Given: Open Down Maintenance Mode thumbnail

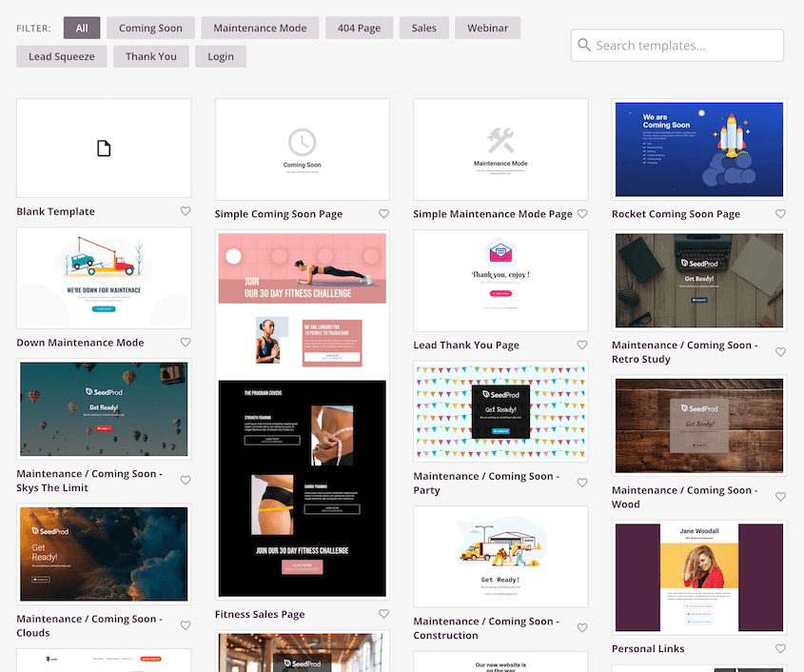Looking at the screenshot, I should tap(104, 278).
